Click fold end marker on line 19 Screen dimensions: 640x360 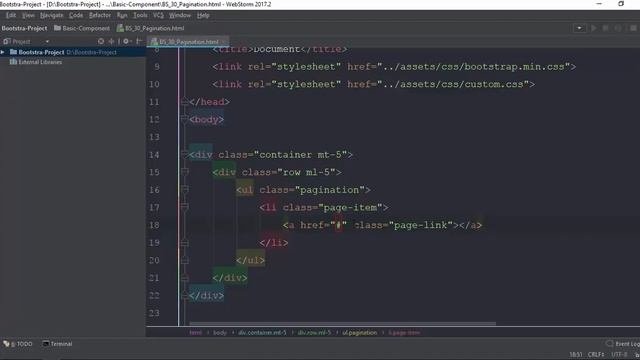click(184, 242)
